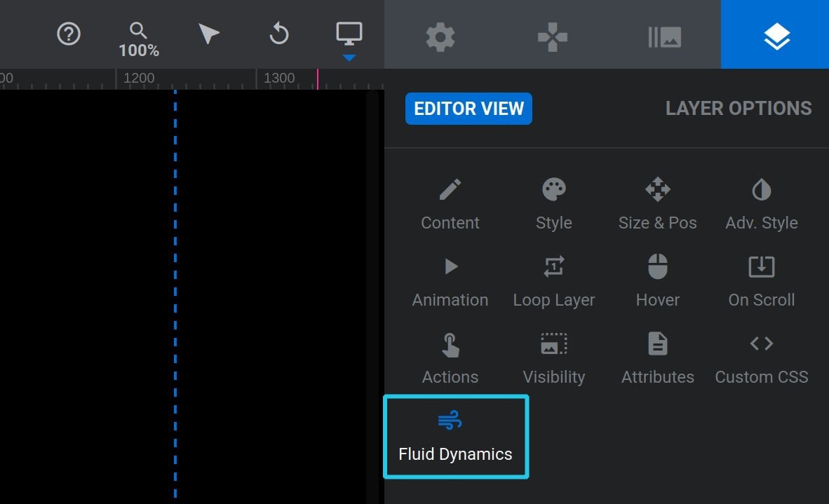
Task: Select the Loop Layer option
Action: 553,282
